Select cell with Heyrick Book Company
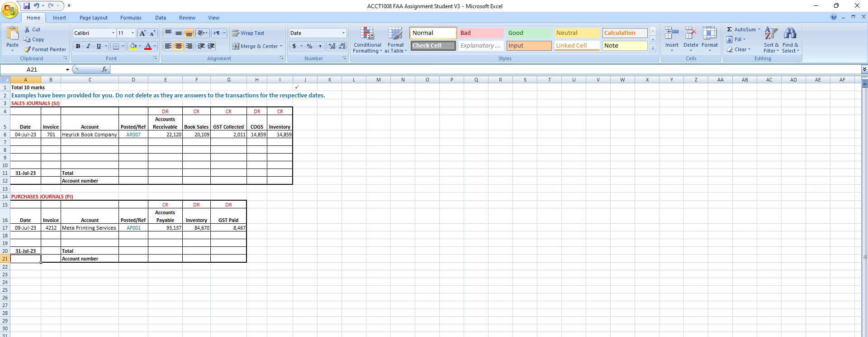868x337 pixels. coord(90,135)
